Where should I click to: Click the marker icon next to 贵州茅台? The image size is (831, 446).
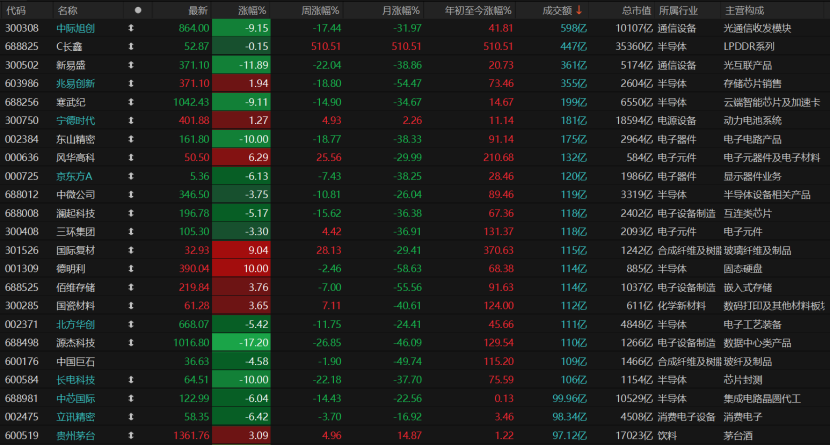131,435
